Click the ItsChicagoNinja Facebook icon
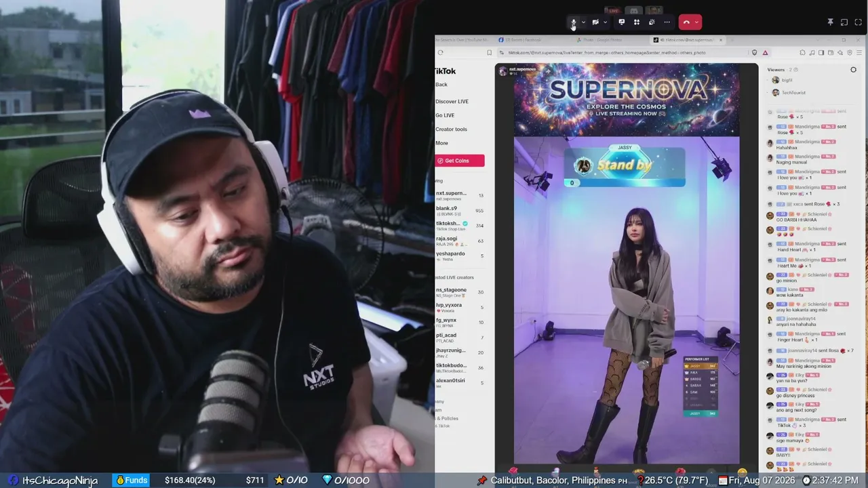The height and width of the screenshot is (488, 868). point(13,480)
